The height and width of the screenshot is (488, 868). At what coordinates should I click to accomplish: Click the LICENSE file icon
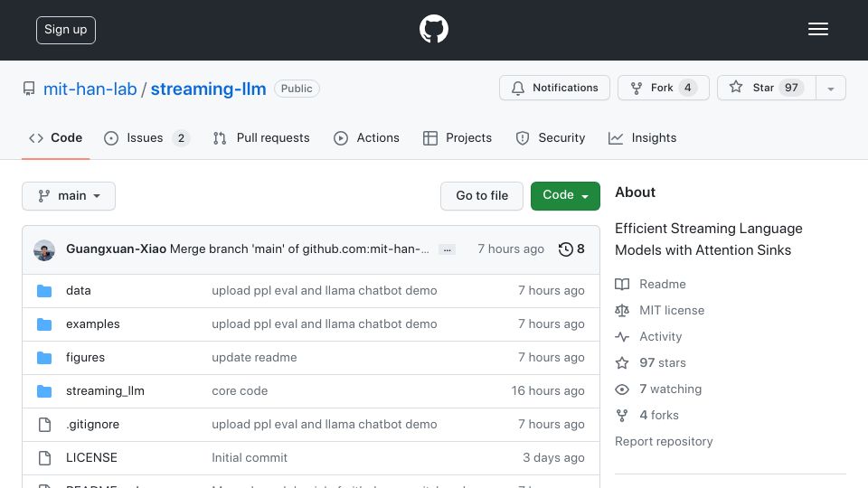point(44,457)
